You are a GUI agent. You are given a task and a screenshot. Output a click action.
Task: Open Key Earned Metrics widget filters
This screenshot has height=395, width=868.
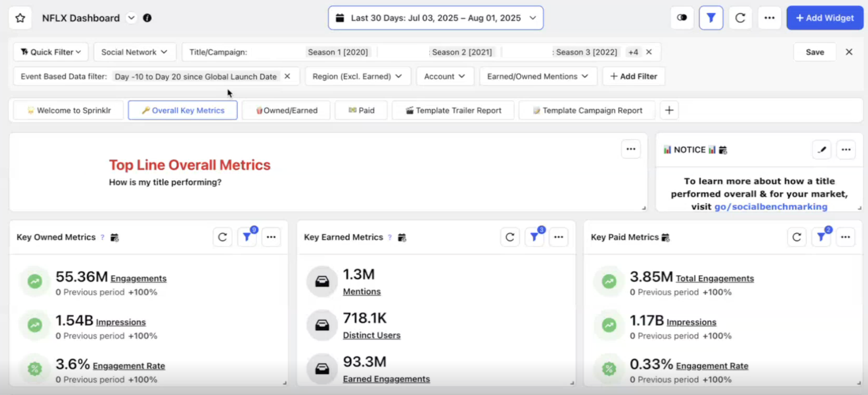534,237
